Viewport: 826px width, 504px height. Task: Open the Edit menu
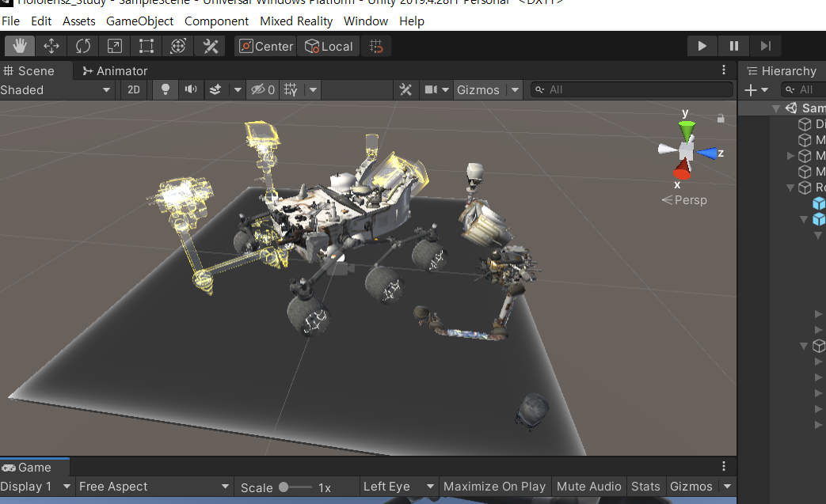[x=41, y=21]
